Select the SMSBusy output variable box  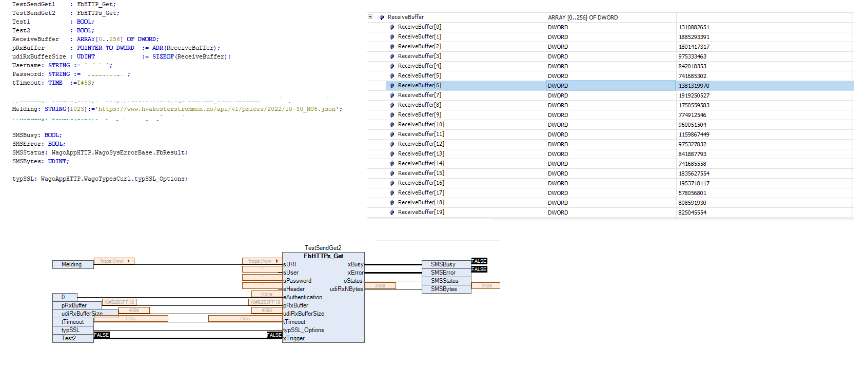pos(446,264)
